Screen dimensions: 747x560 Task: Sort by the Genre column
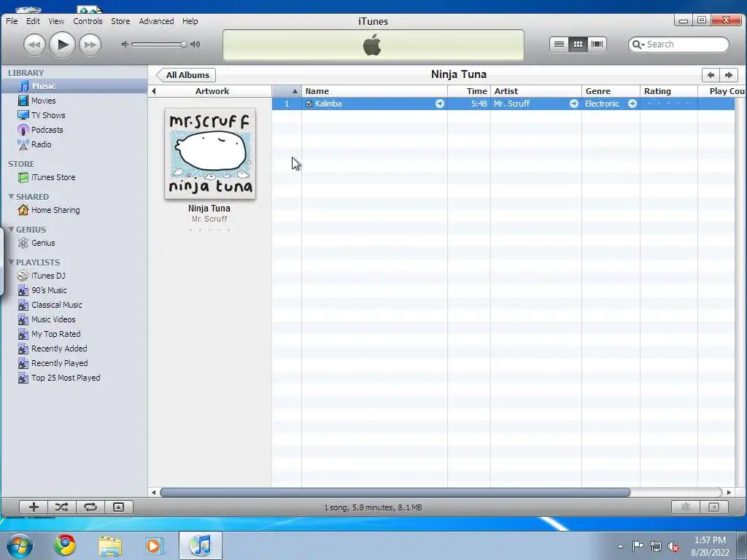click(x=611, y=91)
